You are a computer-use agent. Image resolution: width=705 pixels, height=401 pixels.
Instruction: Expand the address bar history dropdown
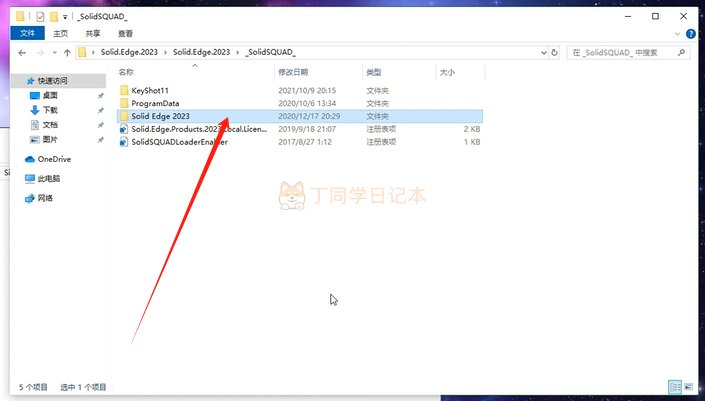[544, 53]
